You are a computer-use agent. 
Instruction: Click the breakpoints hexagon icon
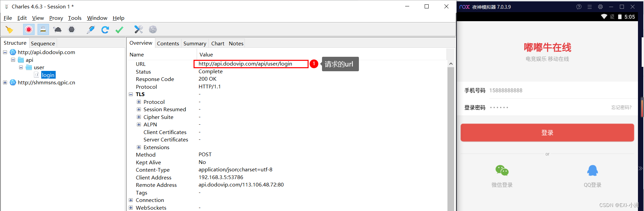tap(71, 30)
